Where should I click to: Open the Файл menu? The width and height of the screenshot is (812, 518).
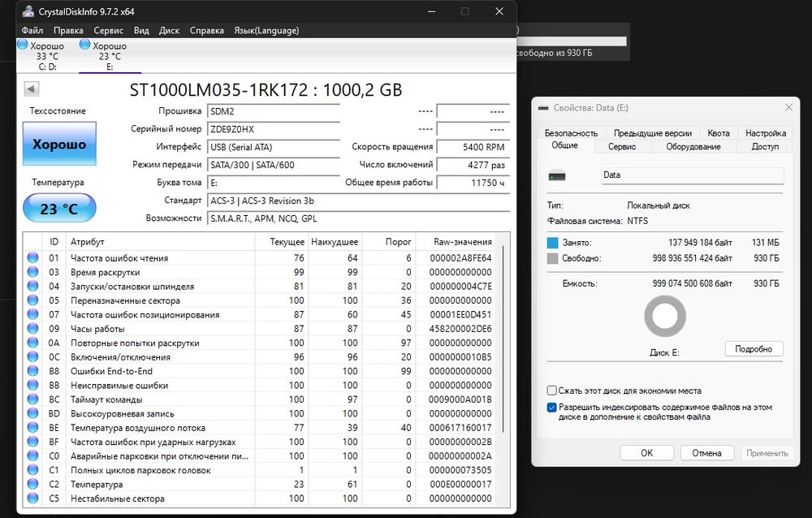(x=32, y=31)
